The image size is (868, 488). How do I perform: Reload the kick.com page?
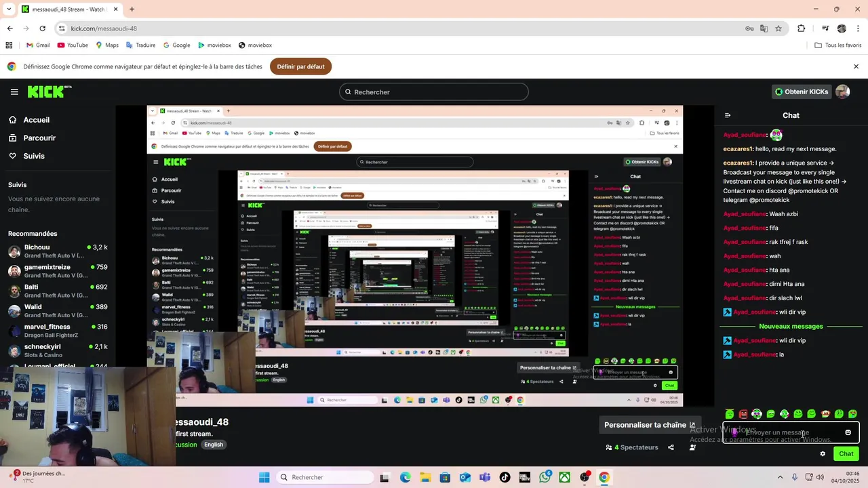coord(42,28)
